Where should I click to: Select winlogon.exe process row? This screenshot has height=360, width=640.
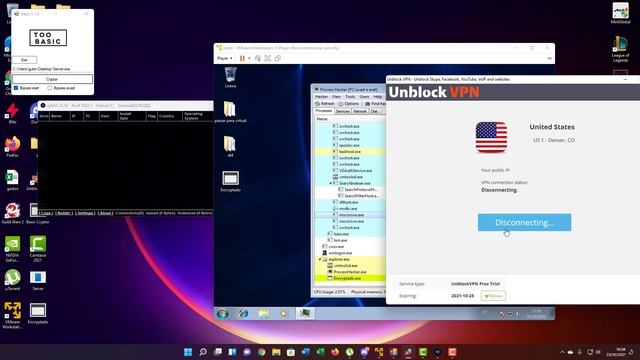coord(350,253)
